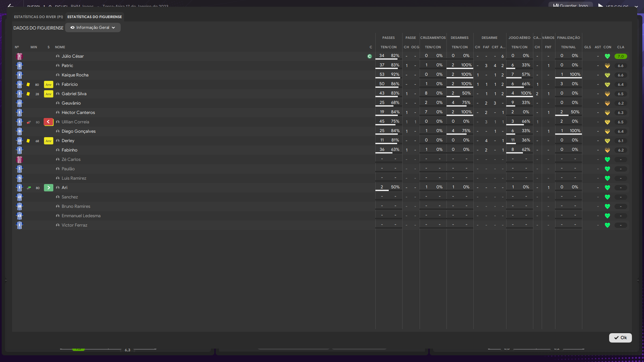Confirm with the Ok button
Screen dimensions: 644x362
tap(620, 338)
